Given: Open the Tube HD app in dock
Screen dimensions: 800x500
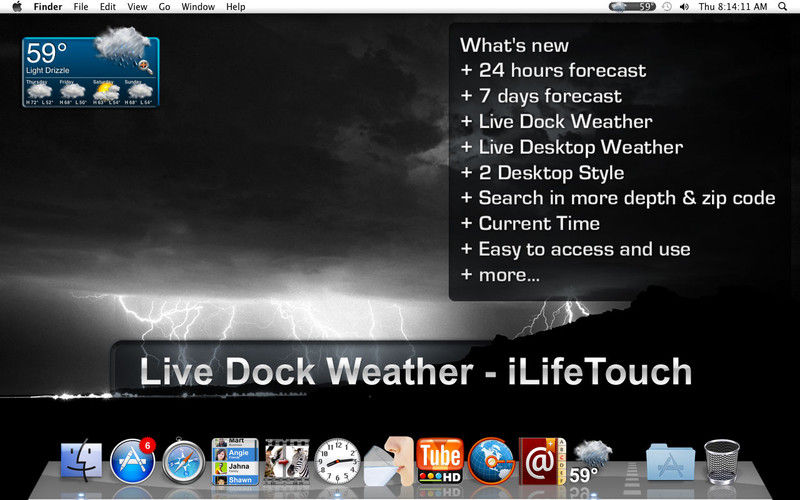Looking at the screenshot, I should click(x=440, y=460).
